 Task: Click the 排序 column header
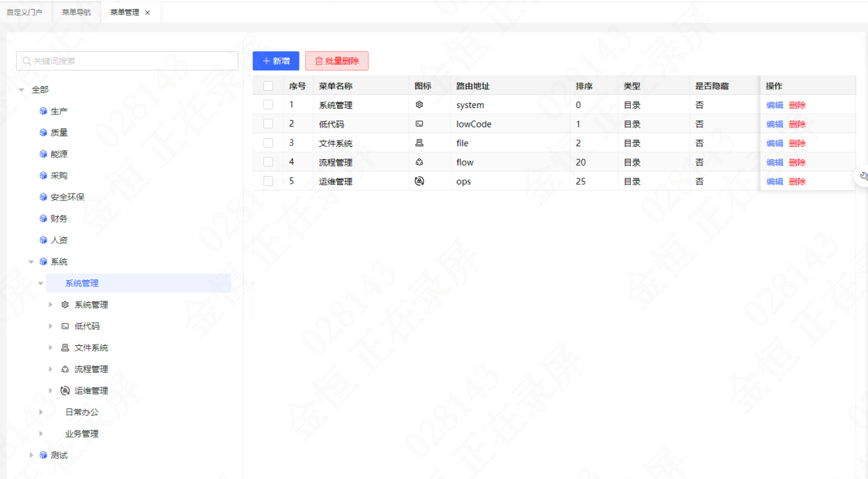coord(593,86)
